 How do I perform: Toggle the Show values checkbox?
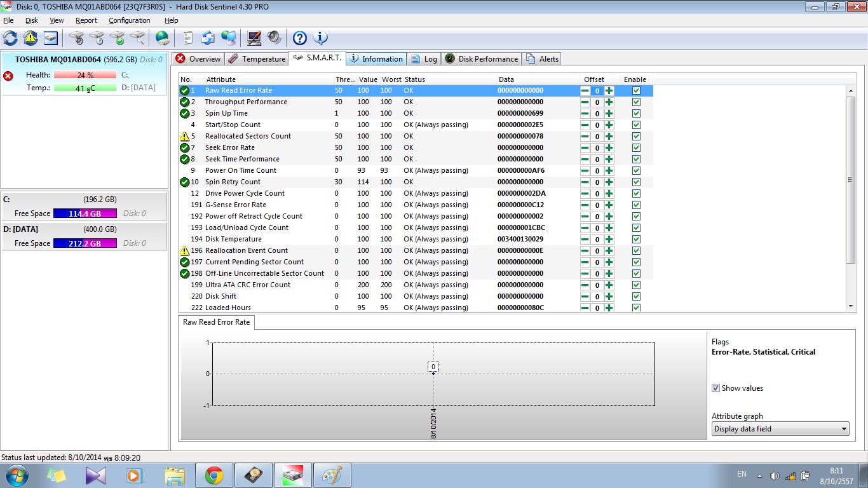click(x=716, y=388)
